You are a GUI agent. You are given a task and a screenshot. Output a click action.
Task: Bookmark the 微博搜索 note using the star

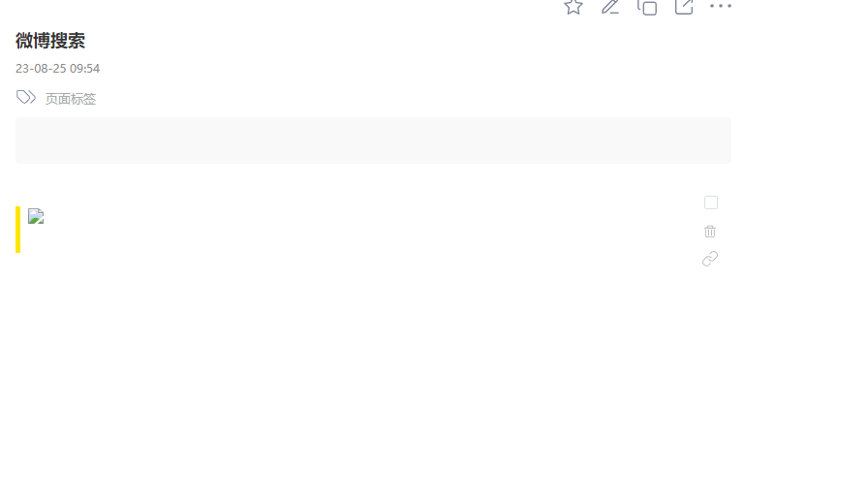pos(573,7)
